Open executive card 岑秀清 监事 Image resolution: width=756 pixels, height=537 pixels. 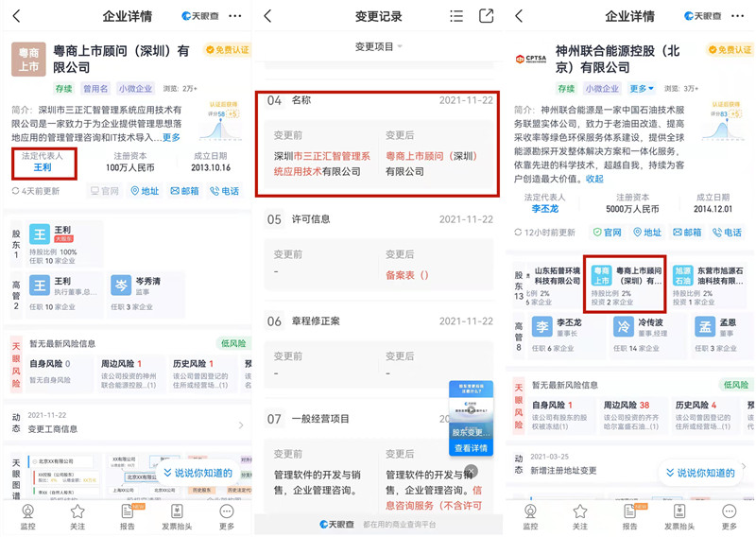[x=146, y=294]
